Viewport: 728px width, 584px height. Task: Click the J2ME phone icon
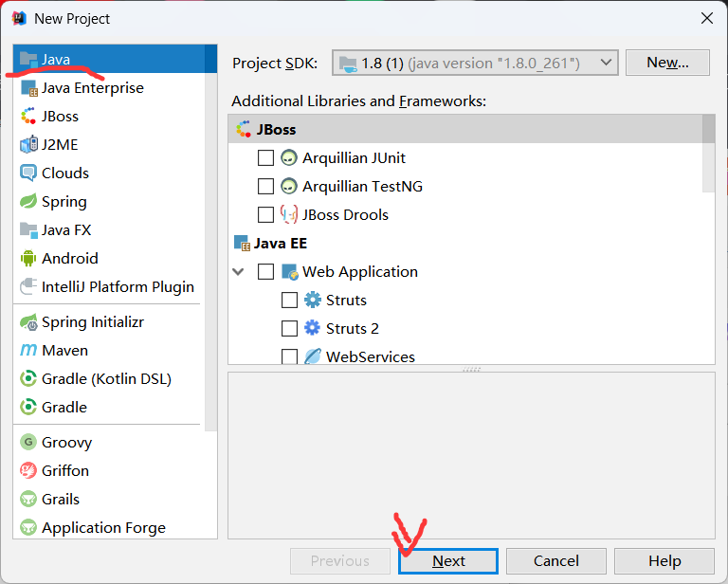[x=28, y=144]
